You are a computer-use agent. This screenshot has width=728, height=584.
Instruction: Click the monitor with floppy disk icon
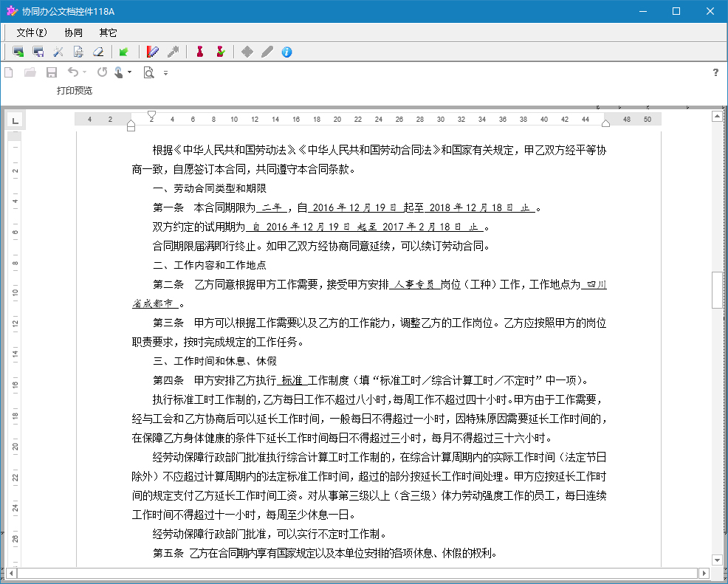coord(38,52)
